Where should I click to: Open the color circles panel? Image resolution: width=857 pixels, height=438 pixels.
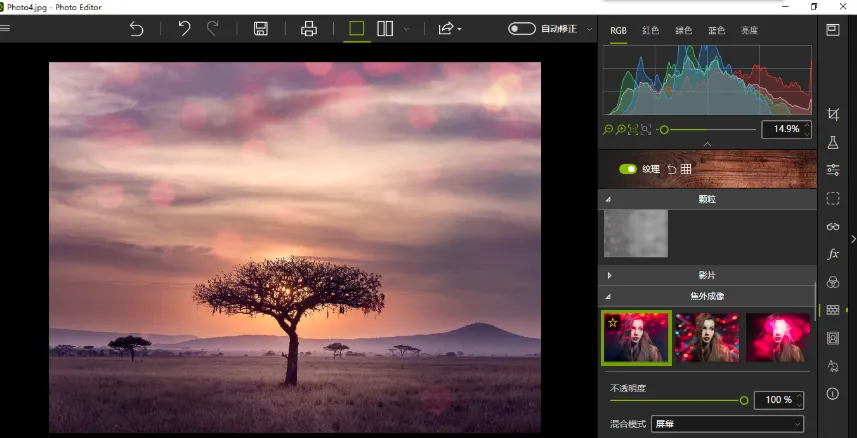tap(832, 282)
